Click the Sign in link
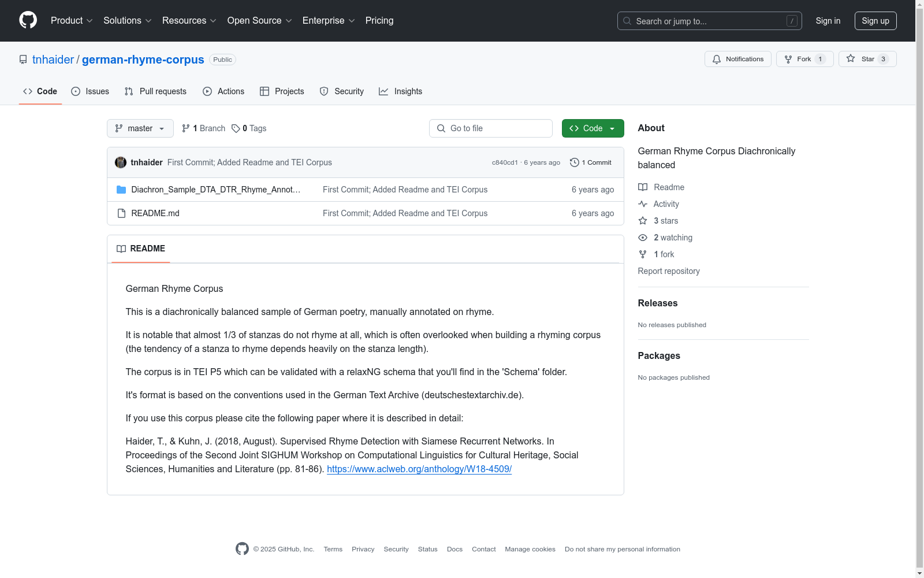Image resolution: width=924 pixels, height=578 pixels. click(828, 21)
